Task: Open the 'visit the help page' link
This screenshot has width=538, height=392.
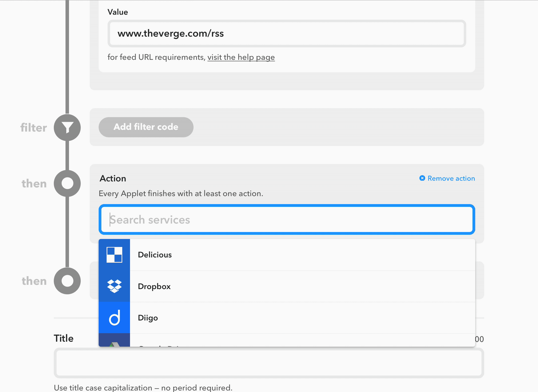Action: (x=241, y=57)
